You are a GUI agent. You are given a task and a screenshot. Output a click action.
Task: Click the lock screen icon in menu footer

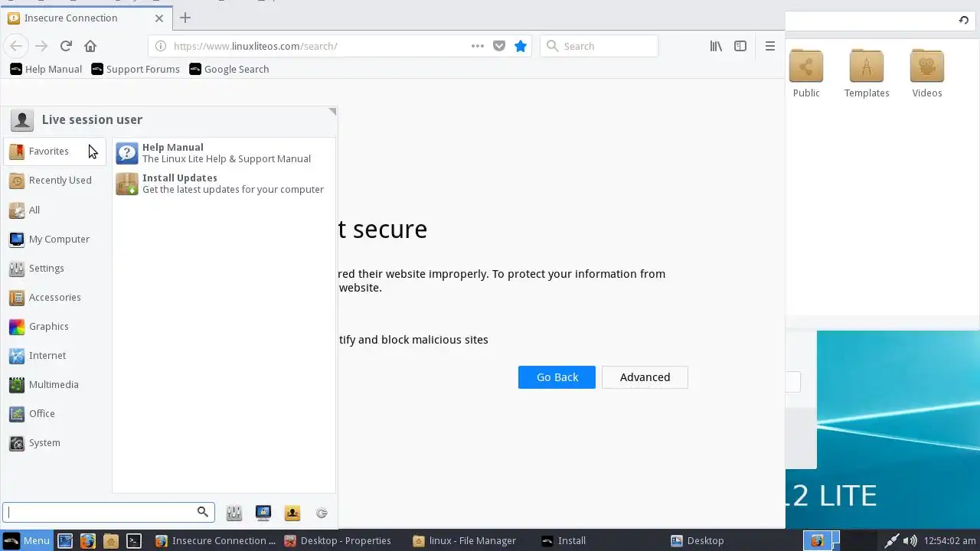tap(263, 514)
